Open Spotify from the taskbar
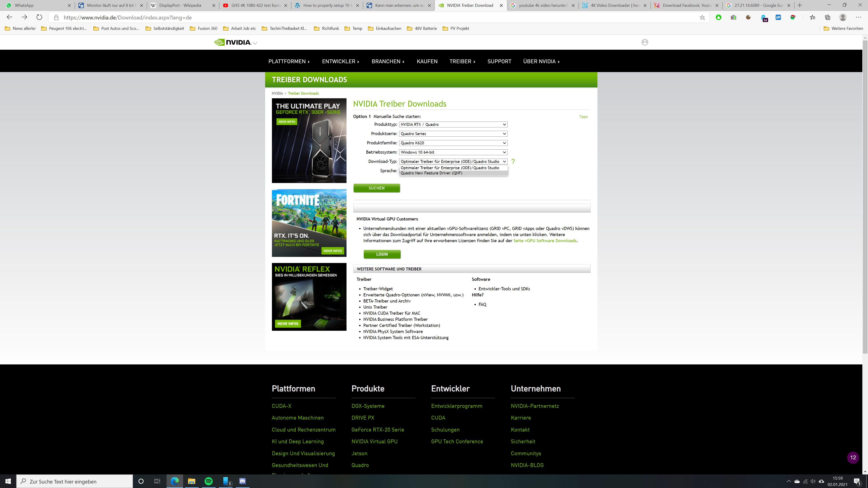This screenshot has width=868, height=488. (209, 481)
